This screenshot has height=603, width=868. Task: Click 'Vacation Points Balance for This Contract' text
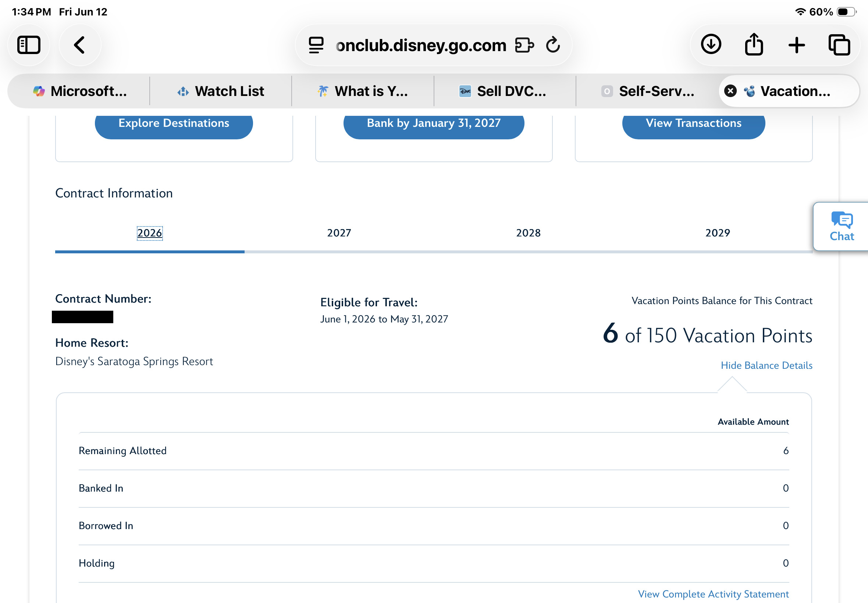[722, 301]
